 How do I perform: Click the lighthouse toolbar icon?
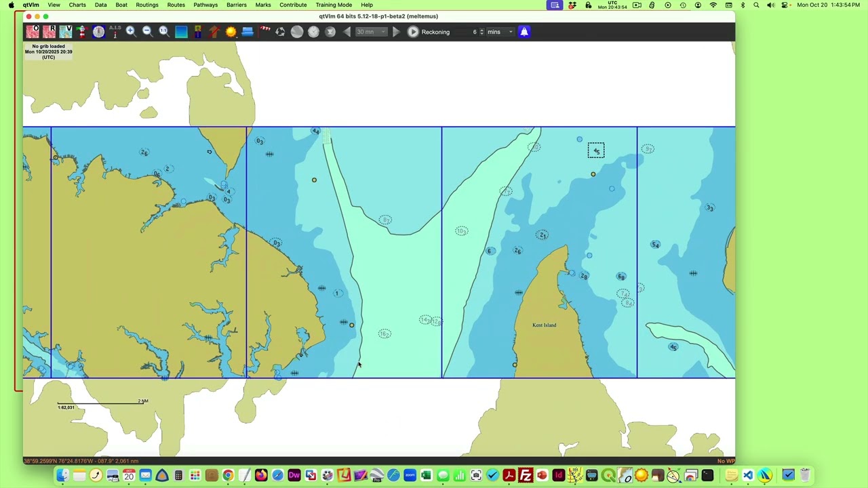click(x=82, y=31)
